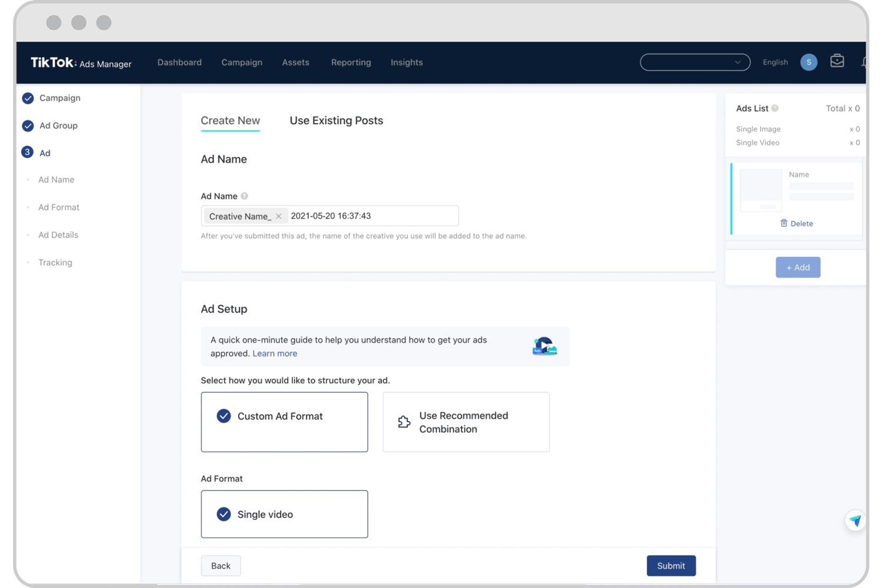This screenshot has width=882, height=588.
Task: Click Delete in the ad card
Action: tap(801, 223)
